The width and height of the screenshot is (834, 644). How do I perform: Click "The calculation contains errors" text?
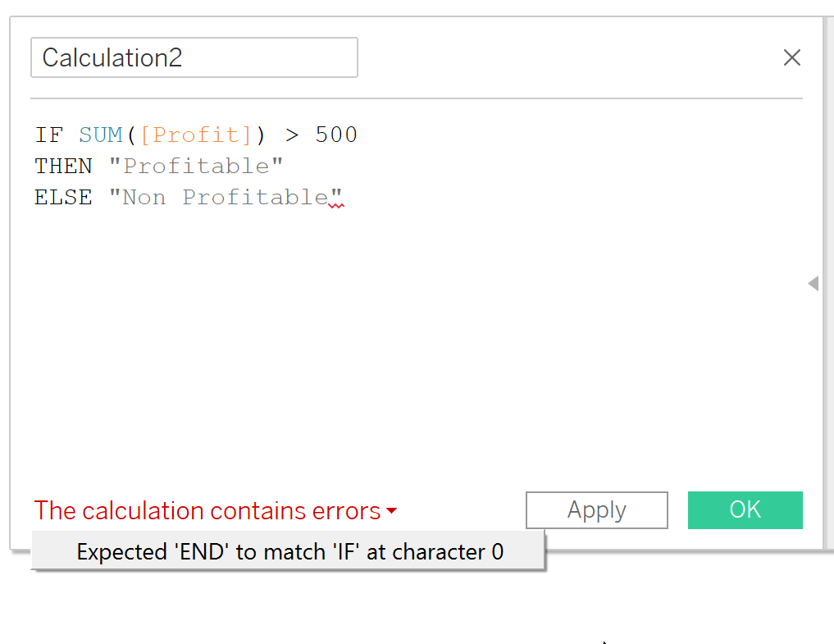pyautogui.click(x=207, y=511)
